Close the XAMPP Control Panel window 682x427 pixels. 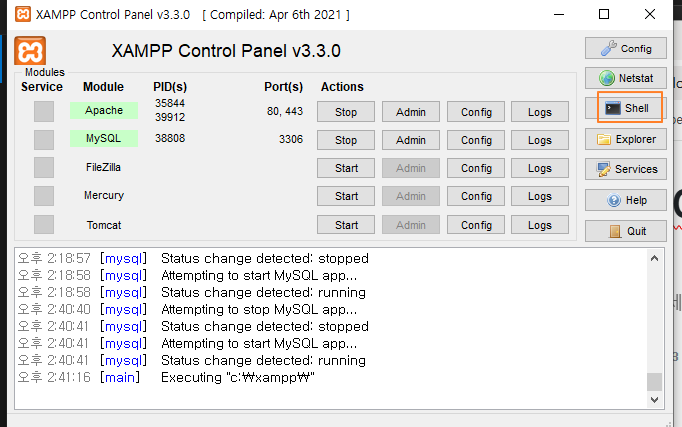(650, 14)
